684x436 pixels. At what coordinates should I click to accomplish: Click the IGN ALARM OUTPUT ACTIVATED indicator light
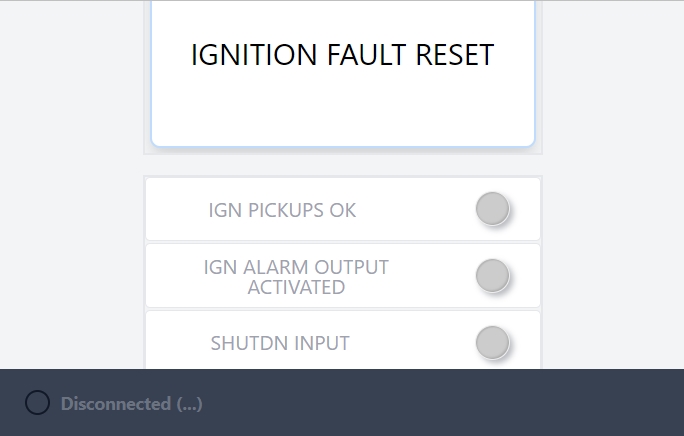pyautogui.click(x=492, y=275)
